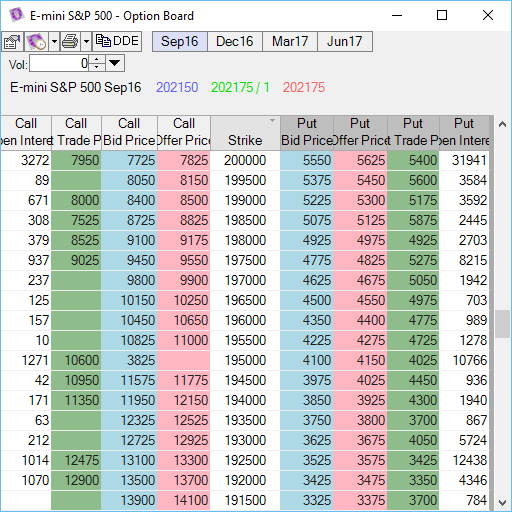Click put offer price 5625
512x512 pixels.
point(360,161)
